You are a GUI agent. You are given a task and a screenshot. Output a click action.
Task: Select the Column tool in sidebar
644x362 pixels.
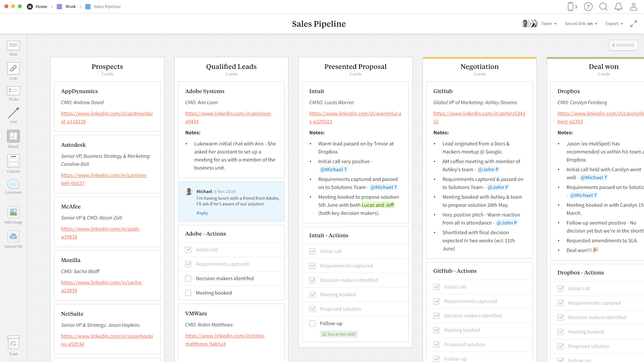click(x=13, y=164)
